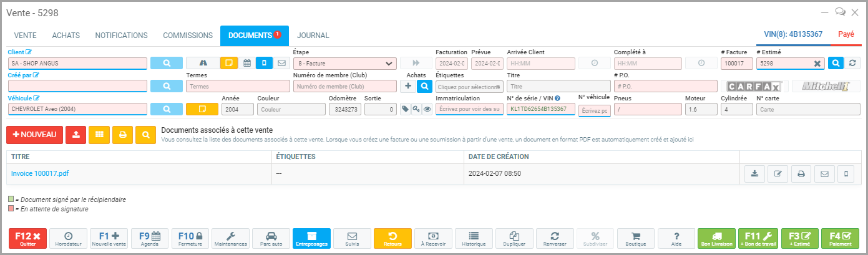The width and height of the screenshot is (868, 255).
Task: Toggle the vehicle eye visibility icon
Action: click(x=427, y=109)
